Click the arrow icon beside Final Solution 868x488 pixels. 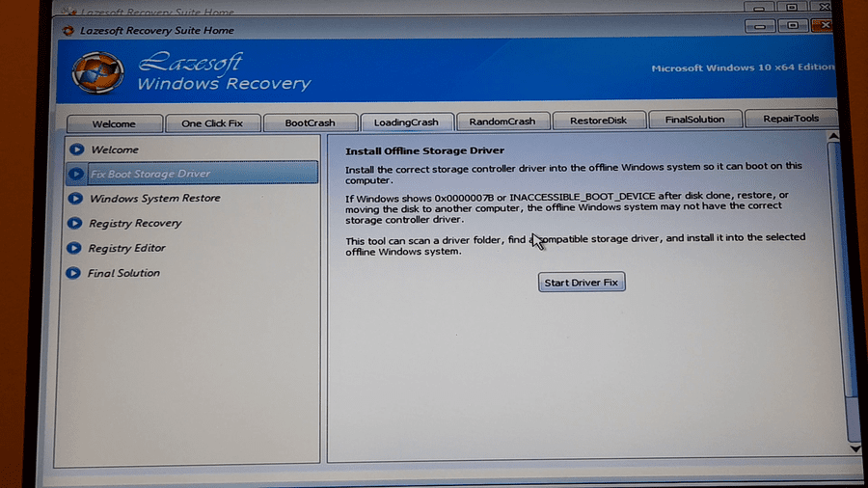(73, 273)
